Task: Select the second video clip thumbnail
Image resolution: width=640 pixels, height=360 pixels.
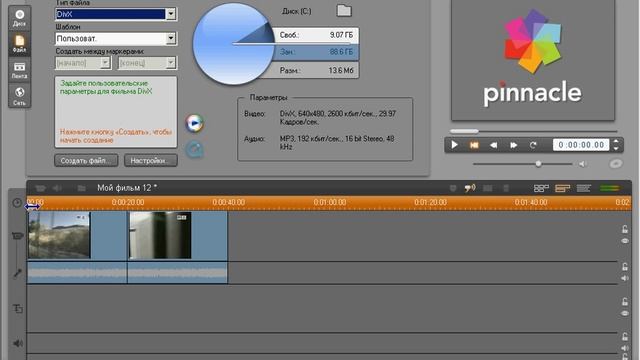Action: [160, 235]
